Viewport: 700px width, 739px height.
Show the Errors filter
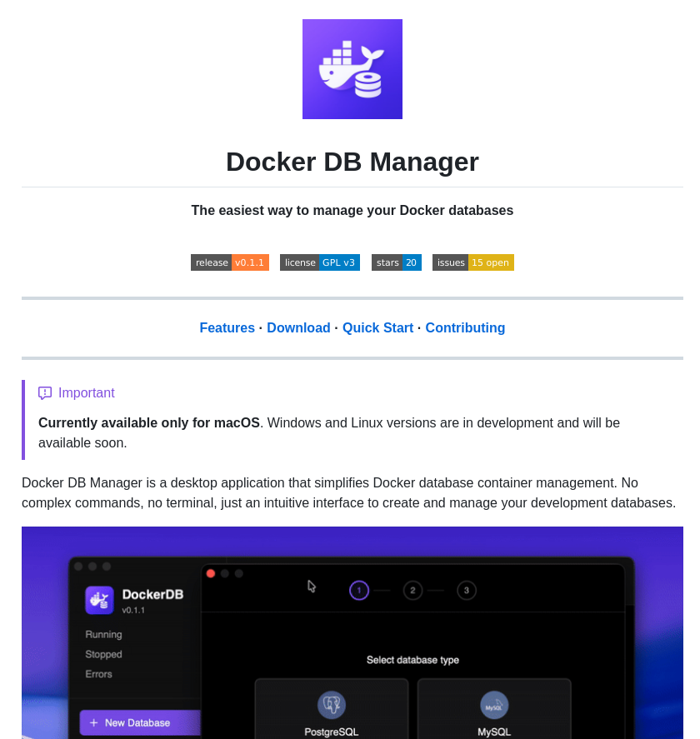[97, 673]
